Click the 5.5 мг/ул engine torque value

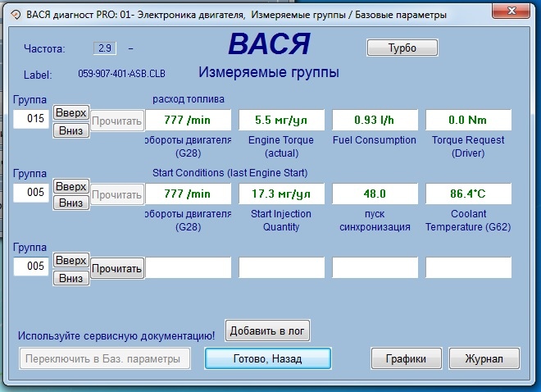[x=281, y=120]
